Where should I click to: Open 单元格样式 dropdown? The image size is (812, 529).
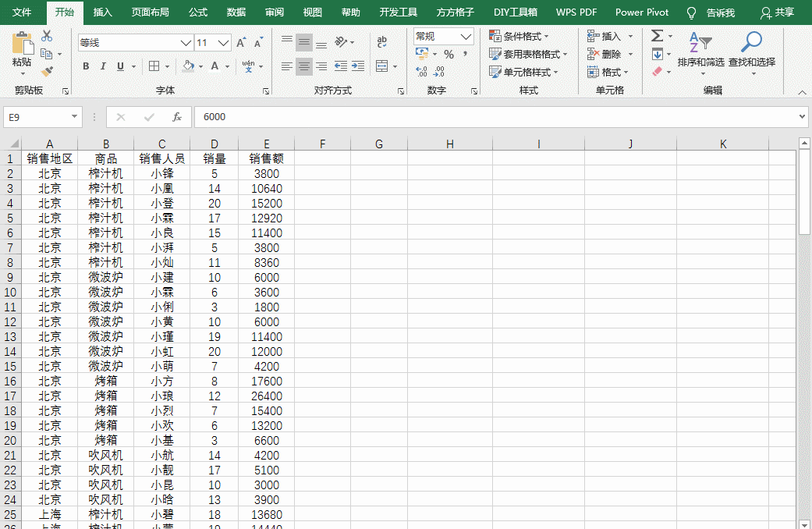tap(523, 72)
